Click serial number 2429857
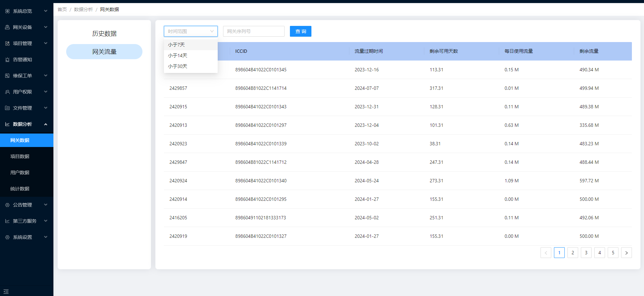Image resolution: width=644 pixels, height=296 pixels. pyautogui.click(x=178, y=88)
